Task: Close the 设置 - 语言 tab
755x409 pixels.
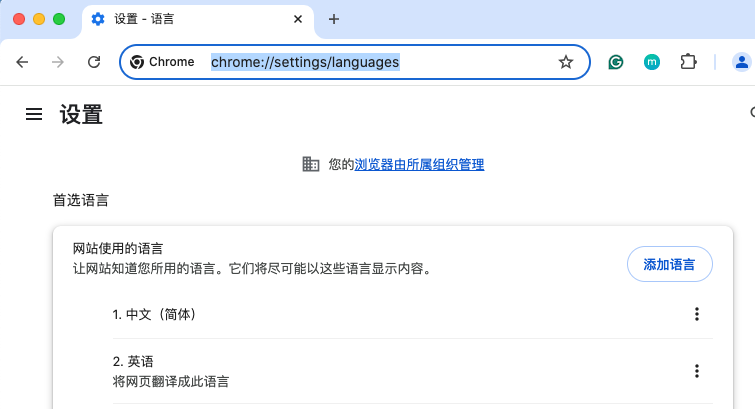Action: [298, 19]
